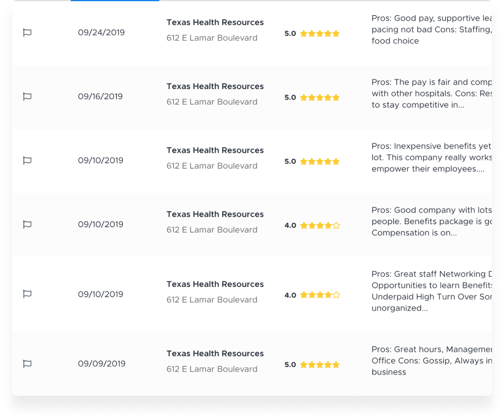Open Texas Health Resources in the 09/16/2019 row
This screenshot has width=504, height=420.
click(215, 87)
